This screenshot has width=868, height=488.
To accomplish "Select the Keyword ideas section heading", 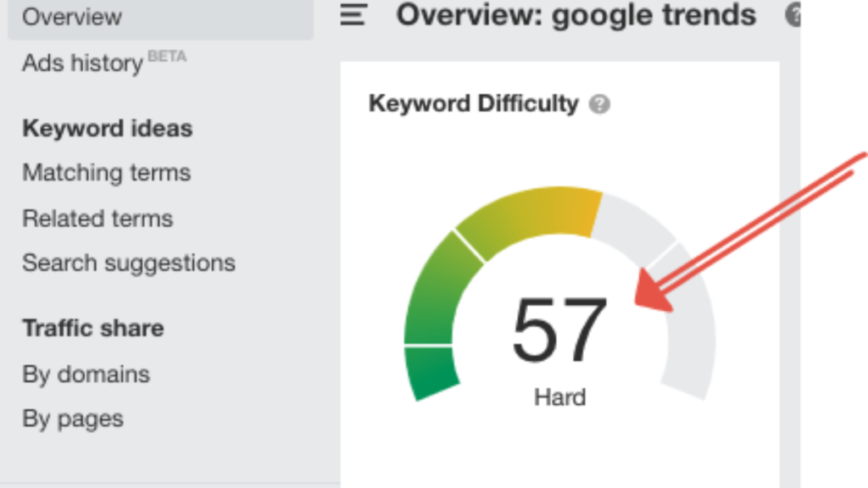I will click(x=108, y=129).
